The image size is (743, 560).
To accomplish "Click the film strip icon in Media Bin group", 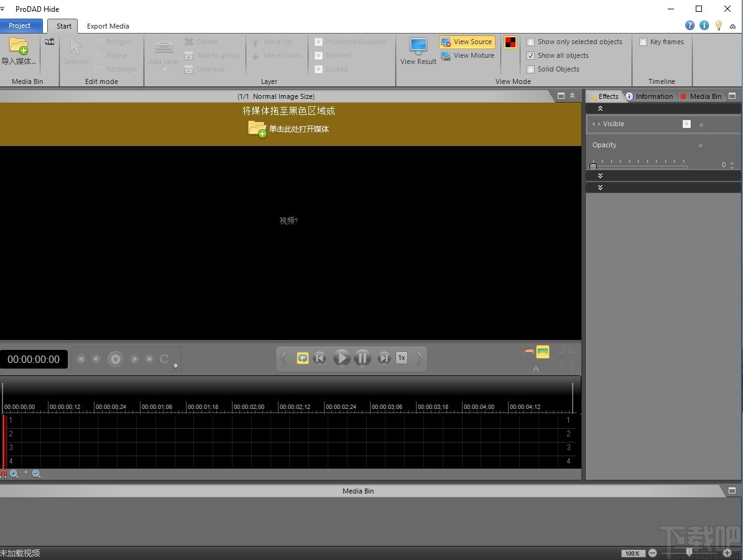I will (49, 42).
